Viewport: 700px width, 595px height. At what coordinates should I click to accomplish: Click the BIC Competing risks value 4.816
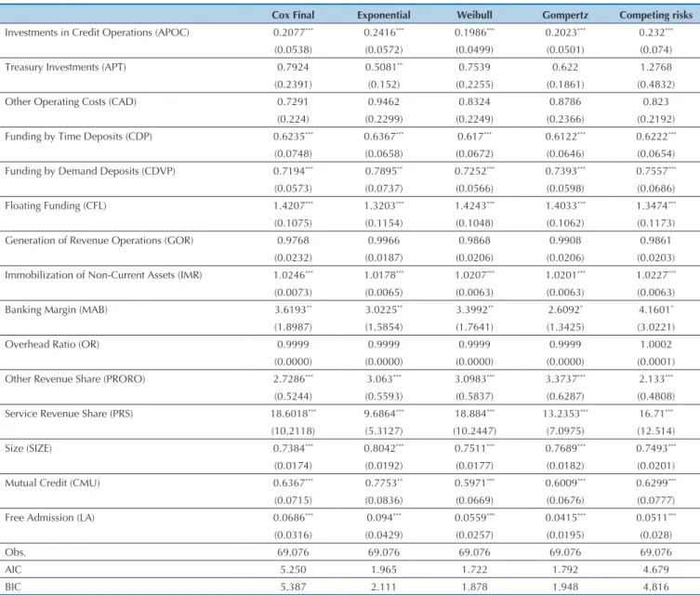coord(655,587)
